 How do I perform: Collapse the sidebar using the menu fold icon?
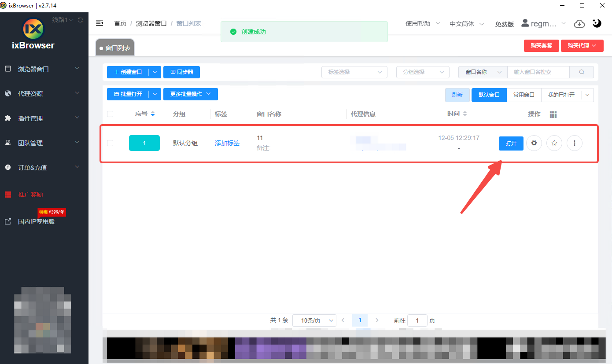[x=100, y=23]
